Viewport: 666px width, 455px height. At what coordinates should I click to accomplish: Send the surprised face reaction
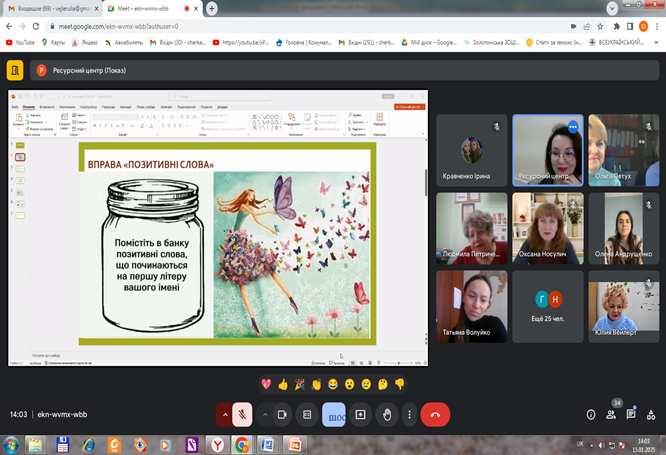click(x=350, y=384)
